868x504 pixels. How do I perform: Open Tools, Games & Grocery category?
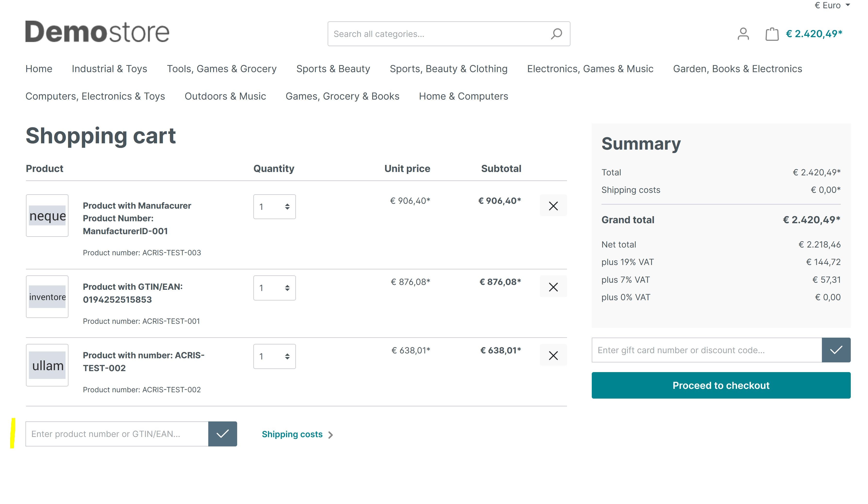click(222, 68)
